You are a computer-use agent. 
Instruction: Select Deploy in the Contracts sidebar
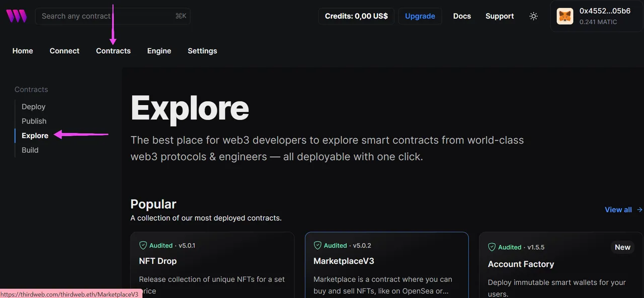tap(34, 107)
